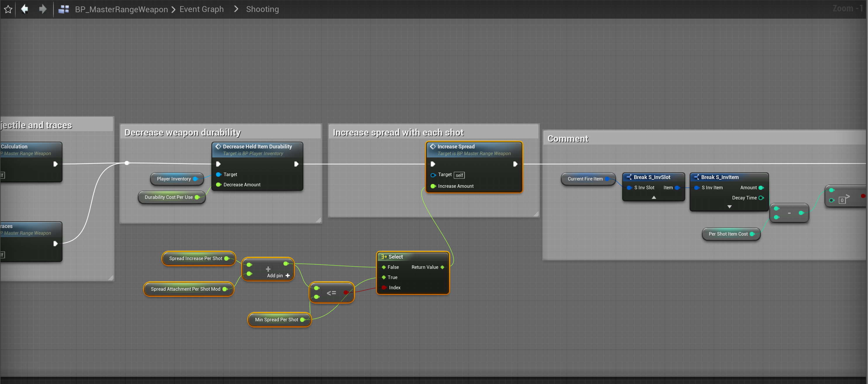Click the Index boolean pin on Select

coord(384,287)
